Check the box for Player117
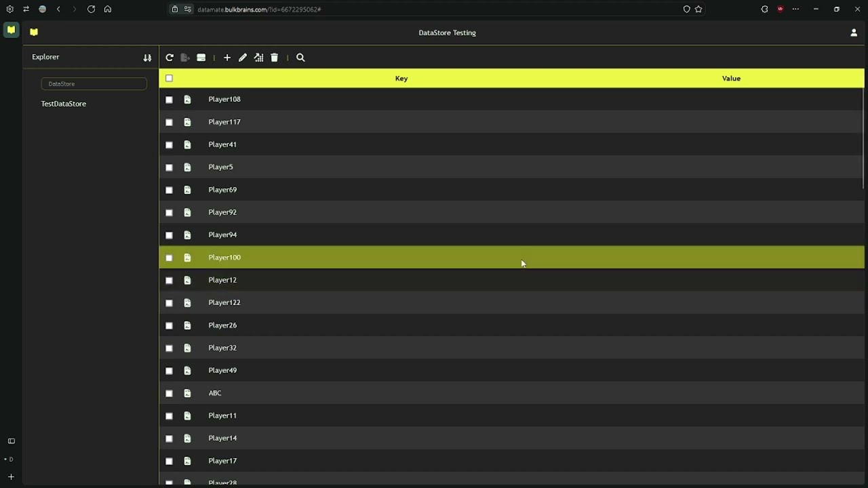868x488 pixels. coord(169,122)
